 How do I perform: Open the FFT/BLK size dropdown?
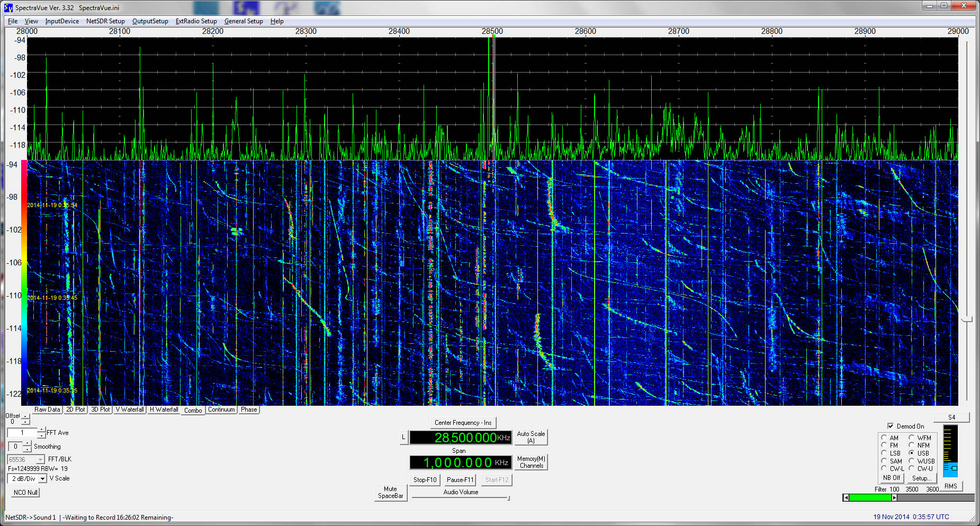coord(40,460)
